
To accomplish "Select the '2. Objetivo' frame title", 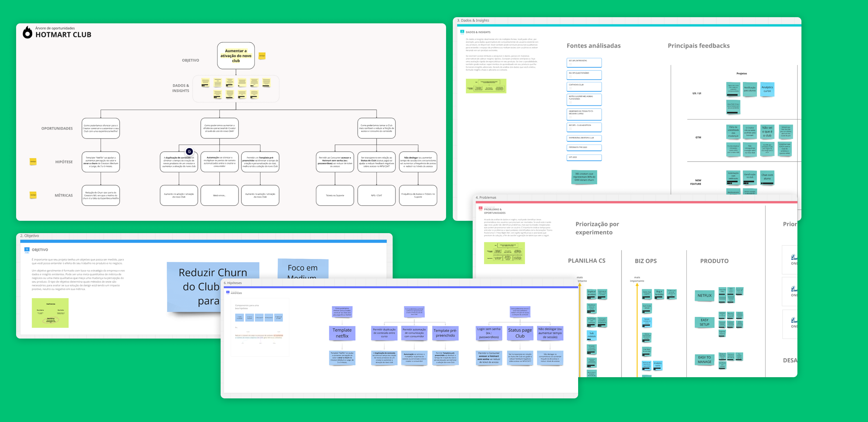I will coord(30,236).
